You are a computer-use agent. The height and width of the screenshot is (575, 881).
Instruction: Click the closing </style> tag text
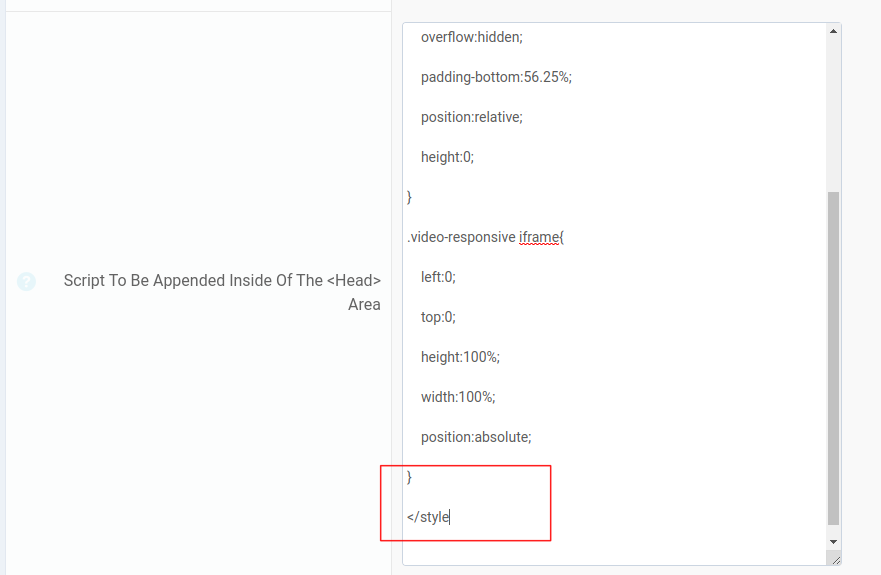tap(428, 517)
